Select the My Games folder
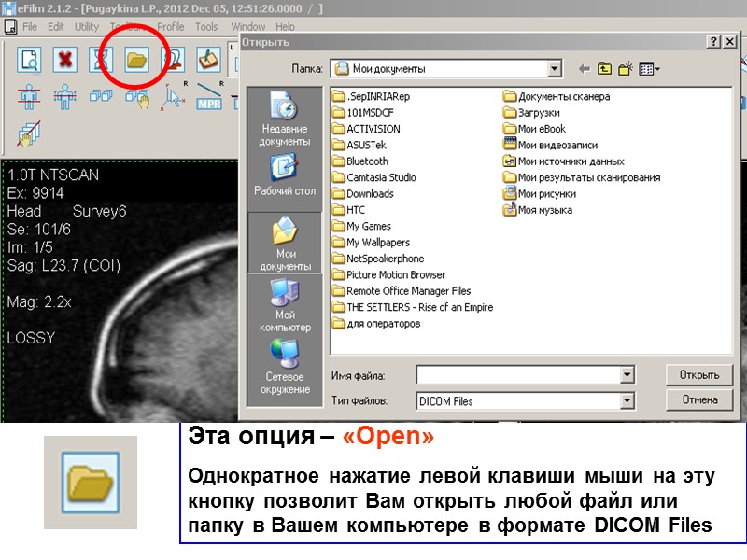The height and width of the screenshot is (560, 747). click(362, 226)
